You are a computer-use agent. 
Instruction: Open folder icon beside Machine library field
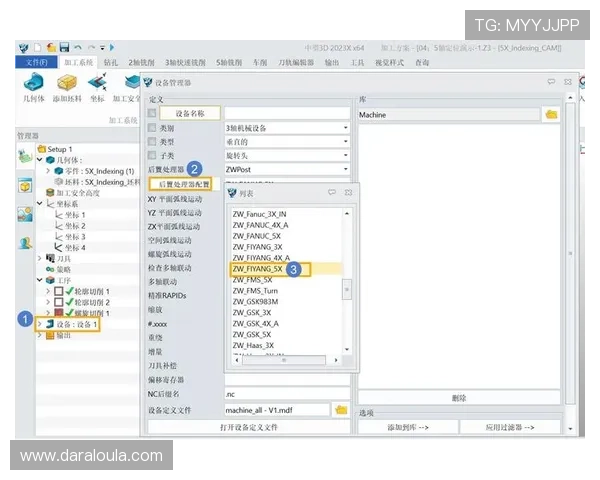pyautogui.click(x=551, y=115)
